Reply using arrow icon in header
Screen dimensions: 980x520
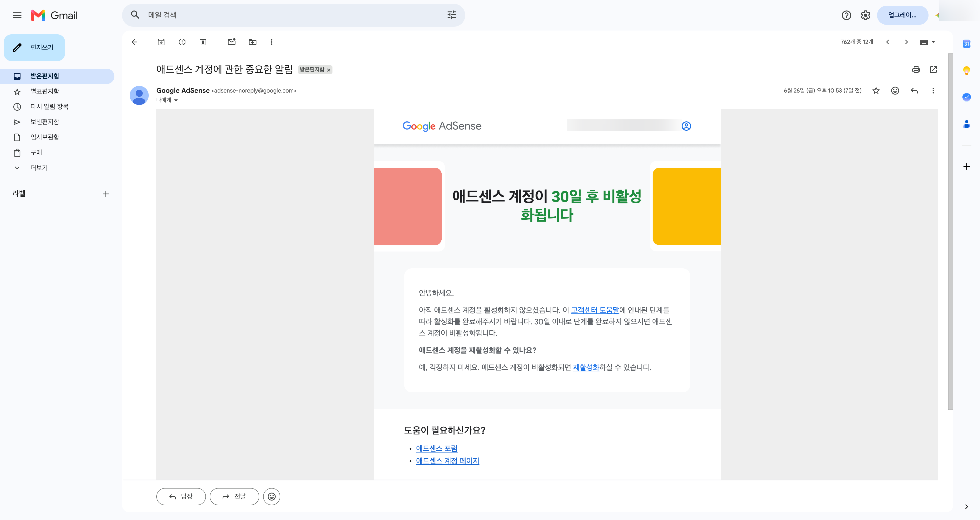[914, 91]
